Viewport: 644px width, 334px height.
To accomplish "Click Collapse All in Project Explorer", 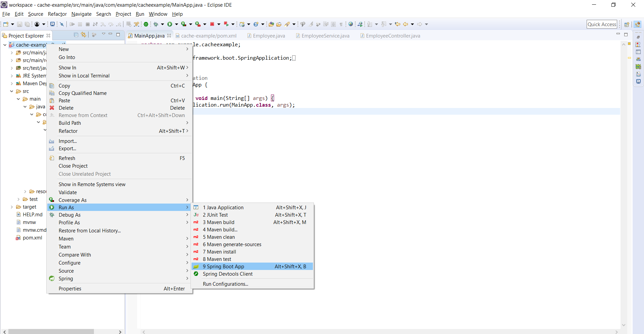I will tap(76, 35).
